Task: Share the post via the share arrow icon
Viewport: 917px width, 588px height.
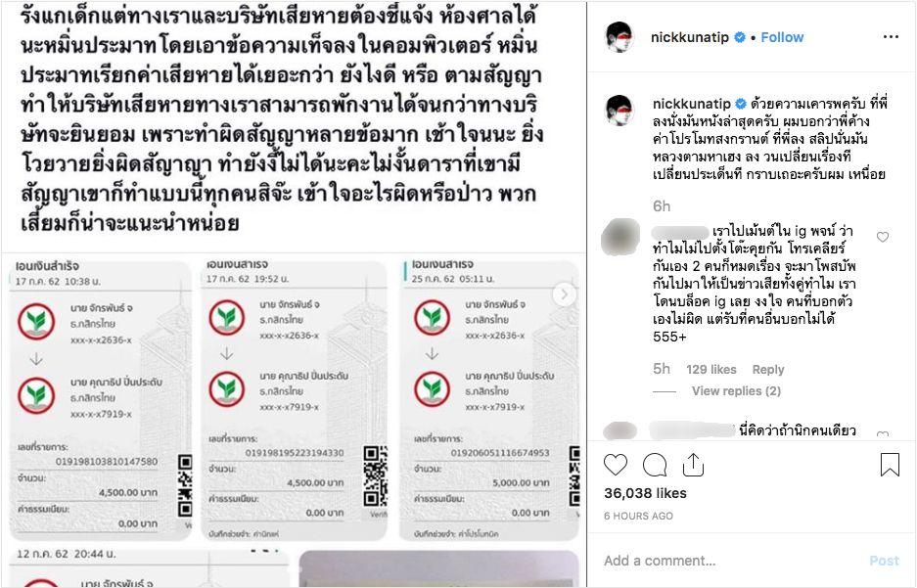Action: click(x=693, y=464)
